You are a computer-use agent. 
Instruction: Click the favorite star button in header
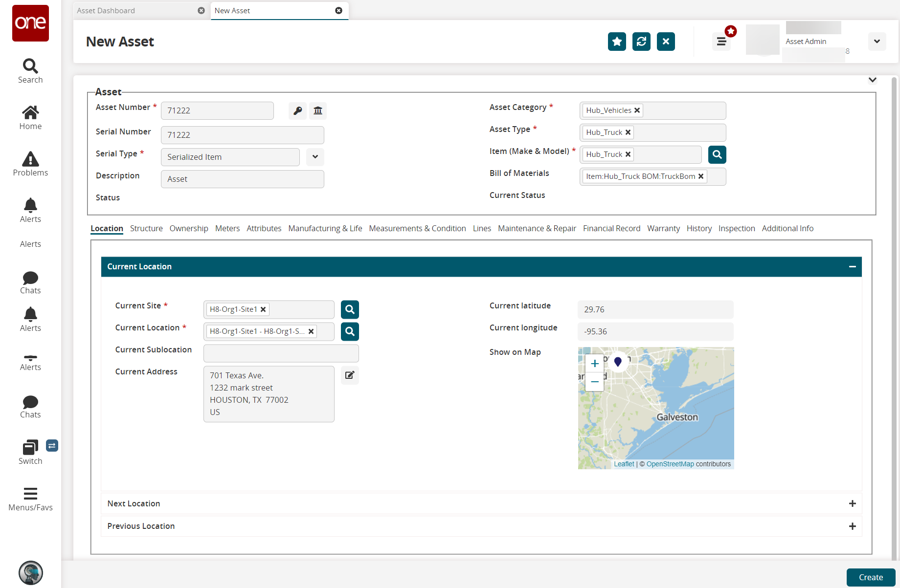[617, 42]
